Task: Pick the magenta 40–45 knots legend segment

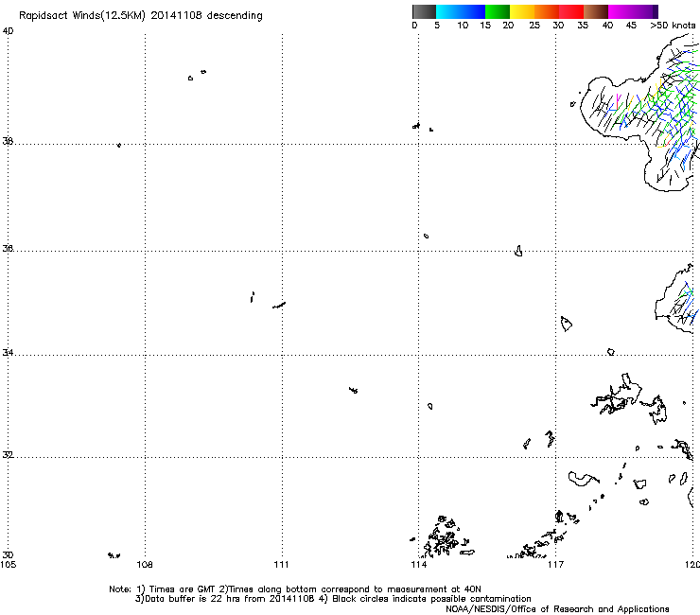Action: coord(621,11)
